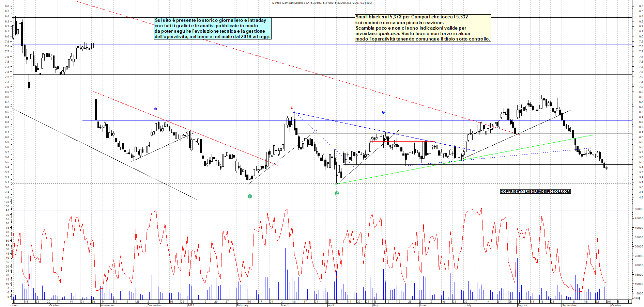
Task: Open the COPYRIGHT@LABORSADEIPICCOLI.COM label
Action: (535, 192)
